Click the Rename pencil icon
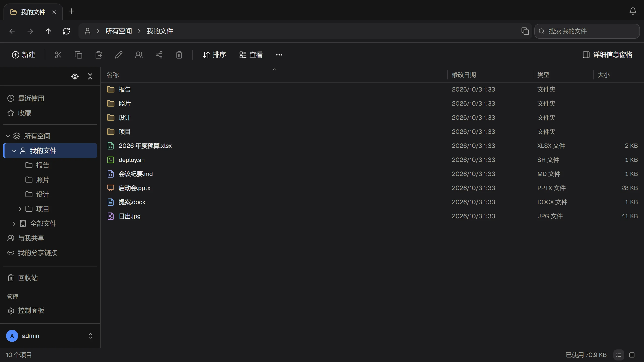Screen dimensions: 644x362 (119, 55)
